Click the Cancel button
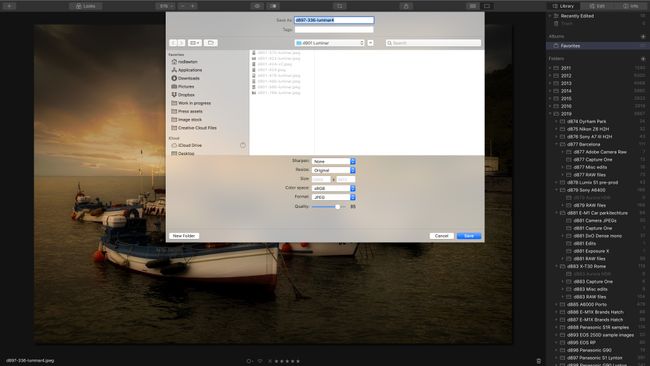650x366 pixels. pos(441,236)
